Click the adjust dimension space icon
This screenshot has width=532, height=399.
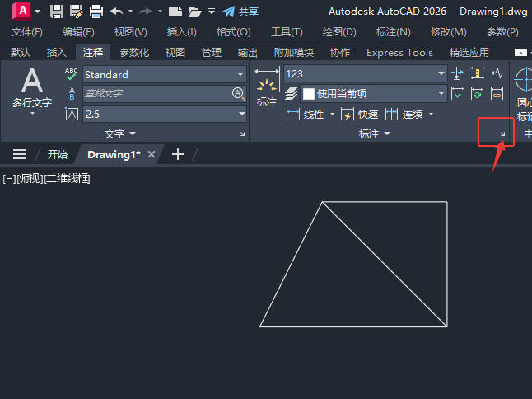pos(478,73)
